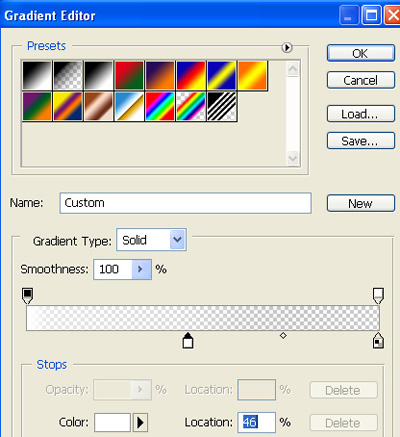The image size is (400, 437).
Task: Pick the red-to-green gradient preset
Action: pos(129,75)
